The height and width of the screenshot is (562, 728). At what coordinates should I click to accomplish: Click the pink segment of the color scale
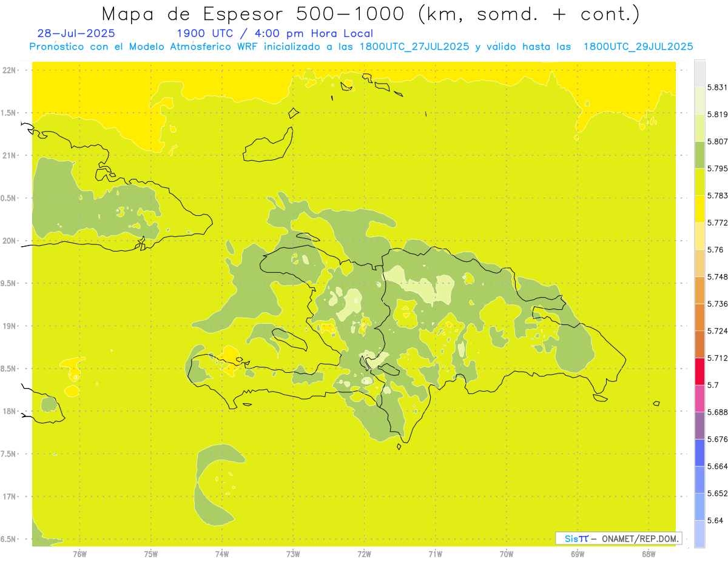coord(699,398)
